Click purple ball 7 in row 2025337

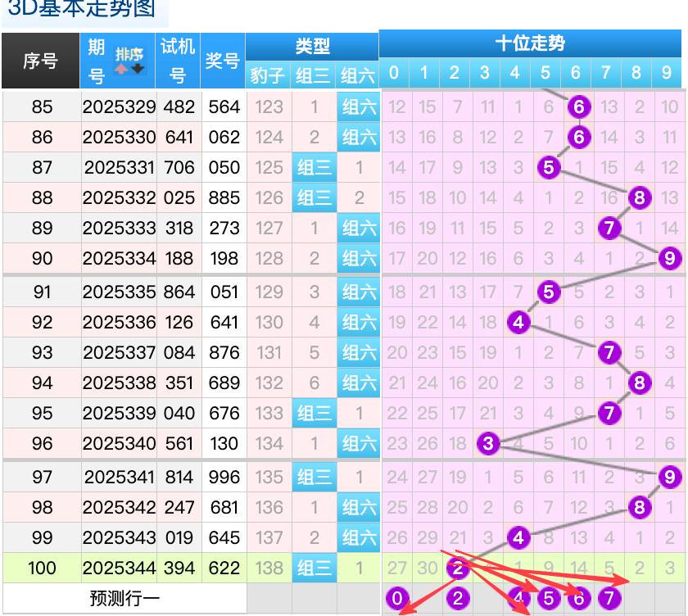[609, 352]
